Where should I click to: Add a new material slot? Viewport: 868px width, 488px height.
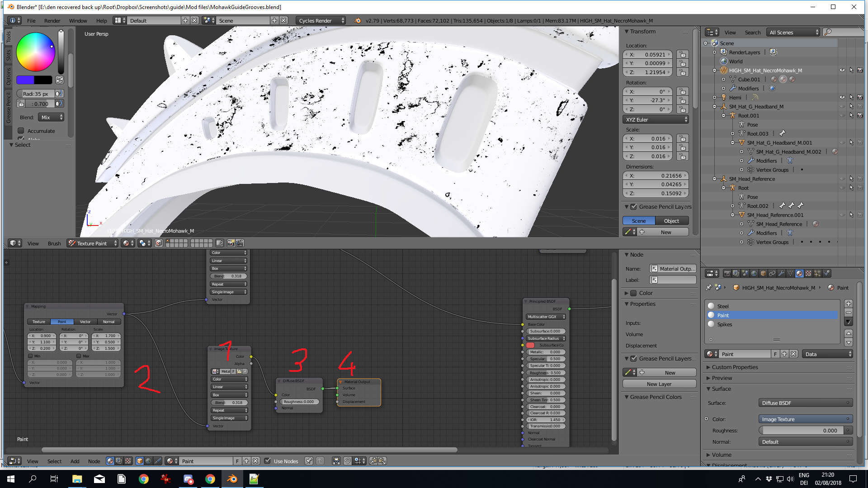(849, 304)
